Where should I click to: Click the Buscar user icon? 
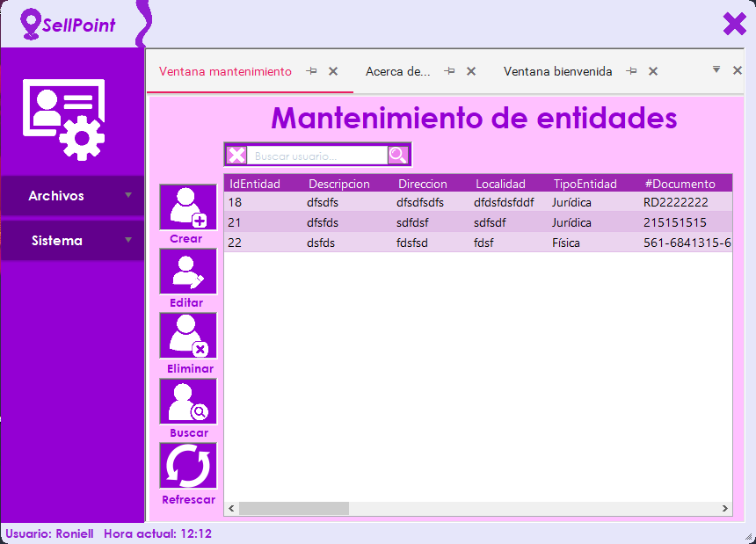(188, 402)
